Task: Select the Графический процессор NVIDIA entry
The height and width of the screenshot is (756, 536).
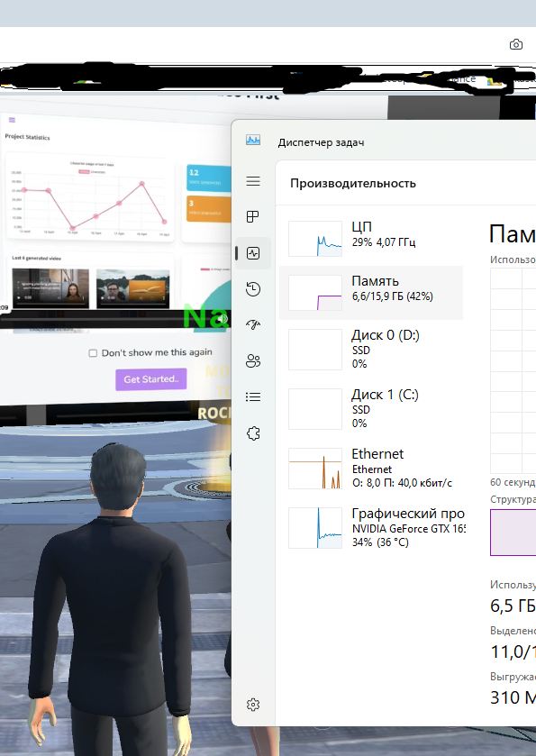Action: coord(371,528)
